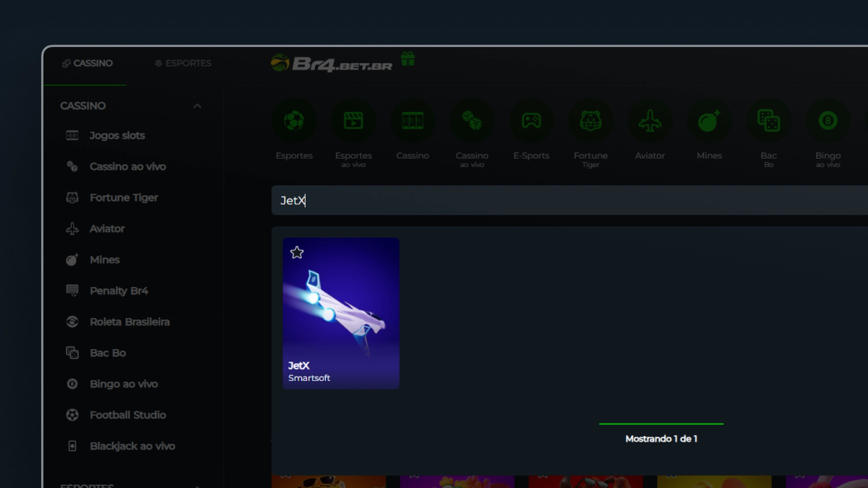Click the green gift box icon

(x=408, y=59)
